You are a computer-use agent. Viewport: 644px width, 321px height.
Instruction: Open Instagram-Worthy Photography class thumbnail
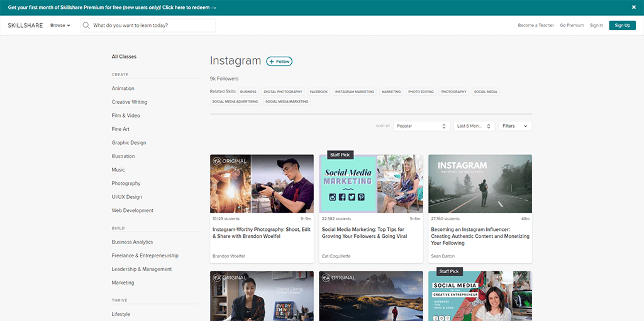[x=262, y=184]
